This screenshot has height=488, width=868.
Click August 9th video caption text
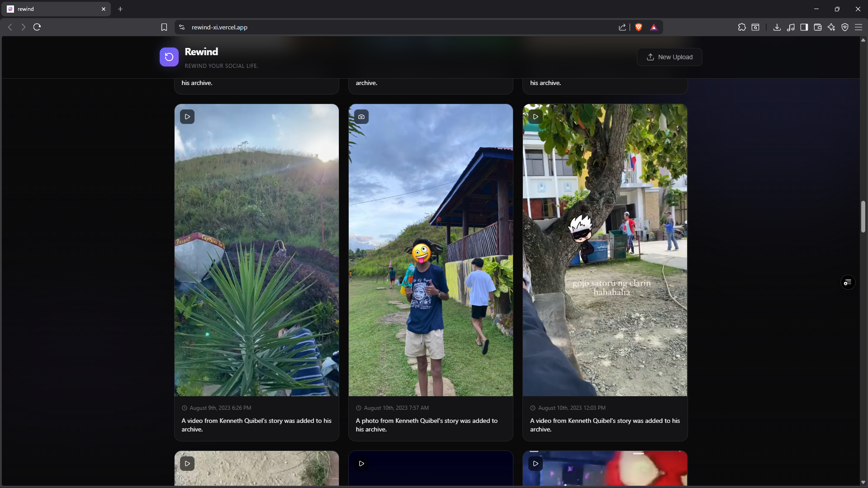pos(256,425)
